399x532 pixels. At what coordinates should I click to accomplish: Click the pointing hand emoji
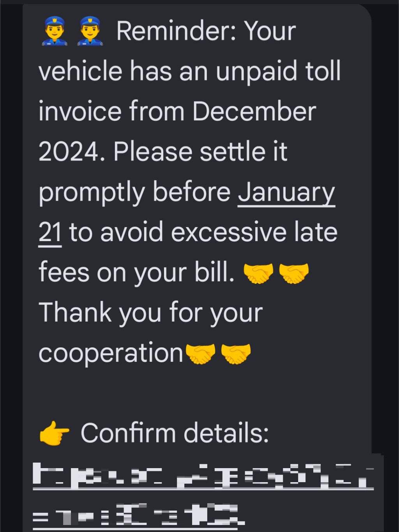55,433
